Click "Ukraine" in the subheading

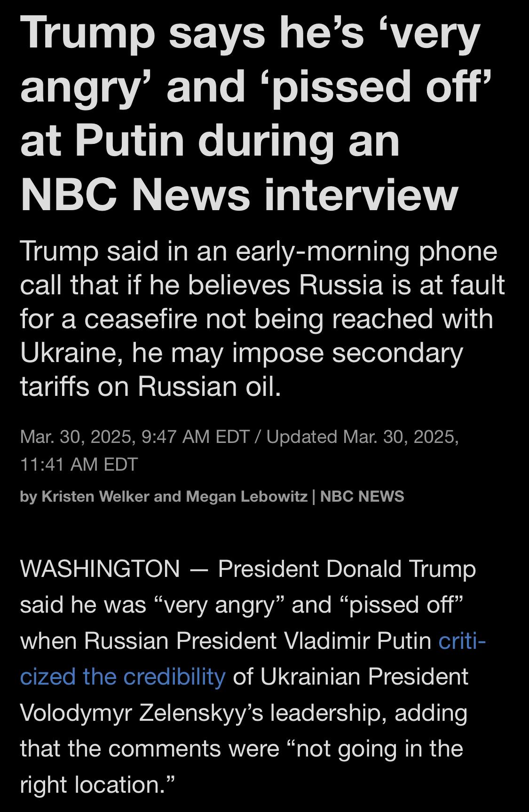pos(71,353)
